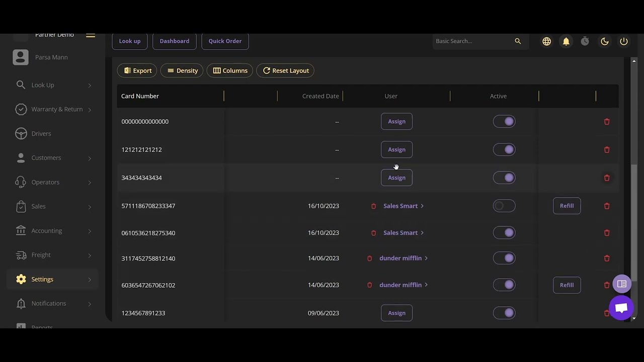This screenshot has width=644, height=362.
Task: Toggle Active switch for card 6036547267062102
Action: click(x=504, y=285)
